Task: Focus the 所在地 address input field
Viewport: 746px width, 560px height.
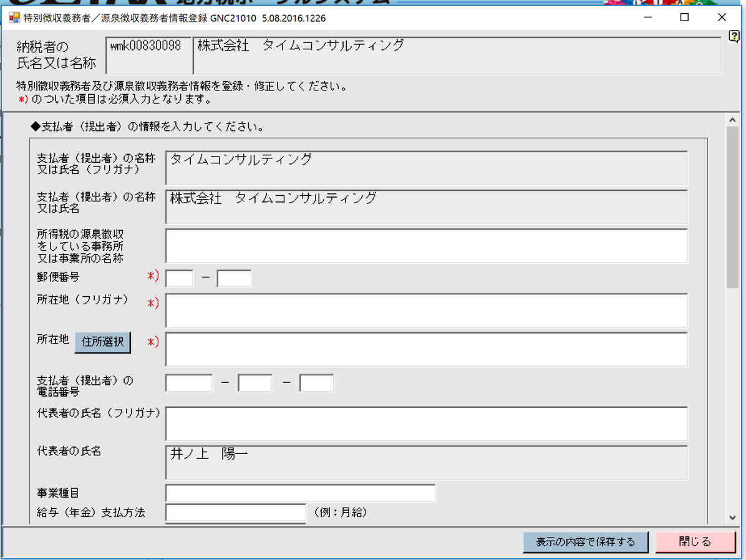Action: tap(426, 349)
